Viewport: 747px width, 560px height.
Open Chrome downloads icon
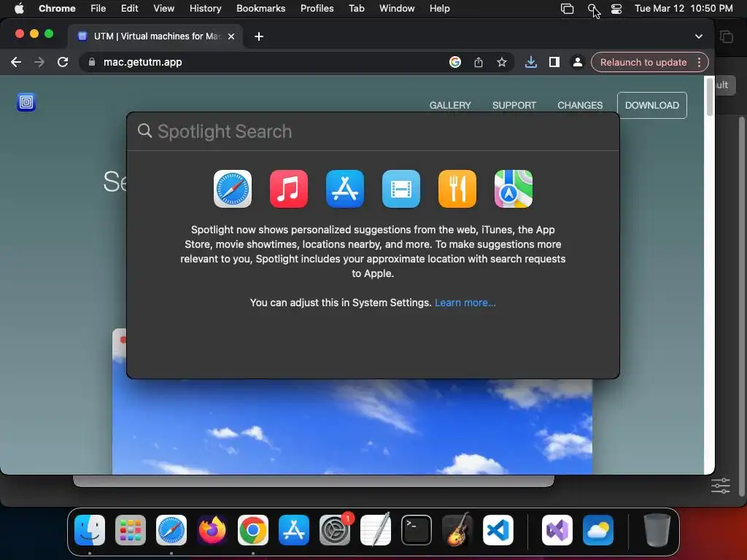pyautogui.click(x=531, y=63)
